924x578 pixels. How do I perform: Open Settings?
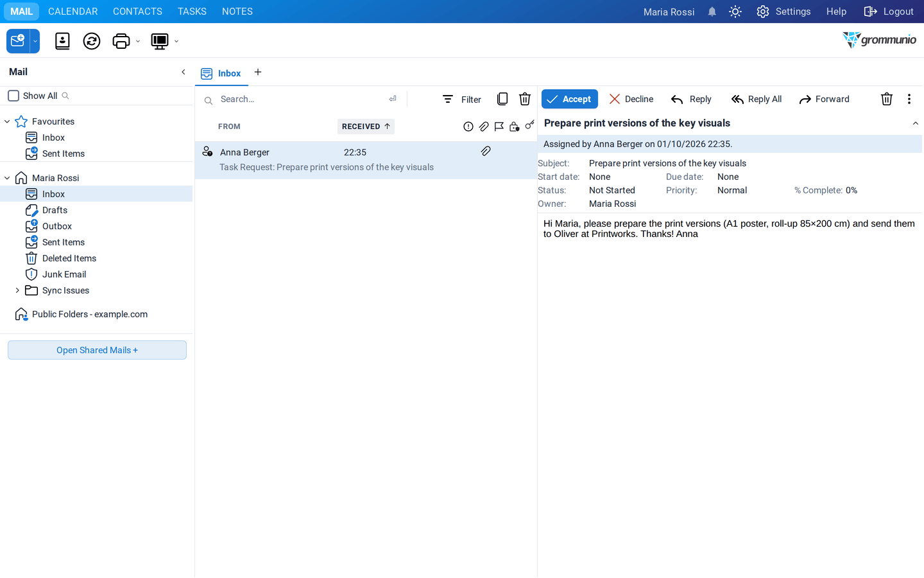pos(783,12)
